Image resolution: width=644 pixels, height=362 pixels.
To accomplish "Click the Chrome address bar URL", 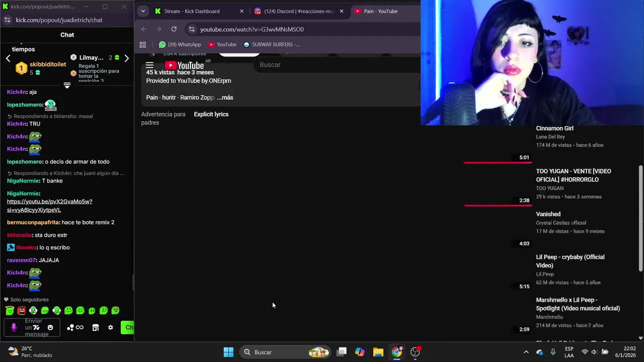I will (x=252, y=29).
